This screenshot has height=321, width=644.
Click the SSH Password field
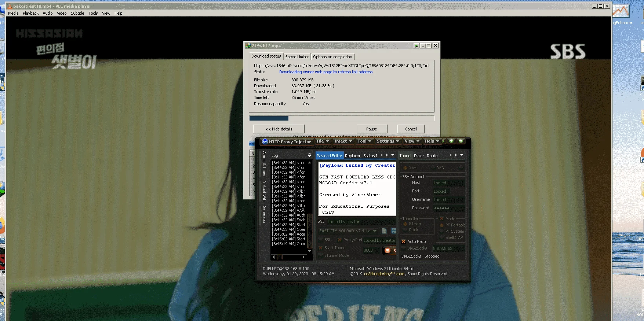pos(448,208)
